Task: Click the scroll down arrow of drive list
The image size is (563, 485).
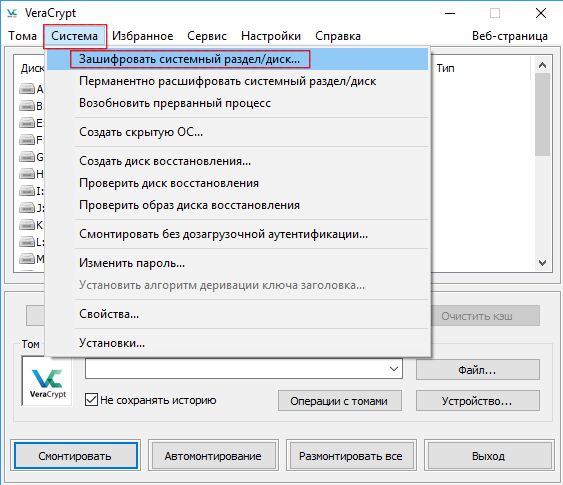Action: coord(543,263)
